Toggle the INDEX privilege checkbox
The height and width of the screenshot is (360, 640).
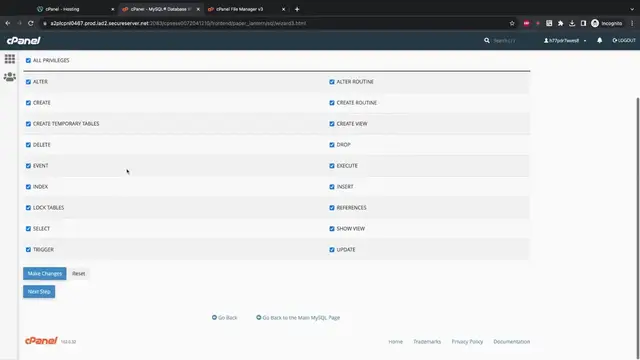pyautogui.click(x=28, y=187)
